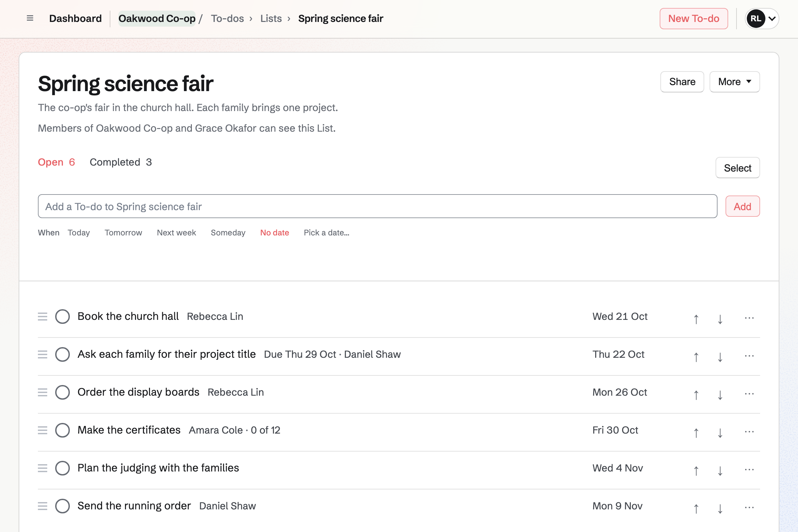Click the Add button
The width and height of the screenshot is (798, 532).
[x=742, y=206]
